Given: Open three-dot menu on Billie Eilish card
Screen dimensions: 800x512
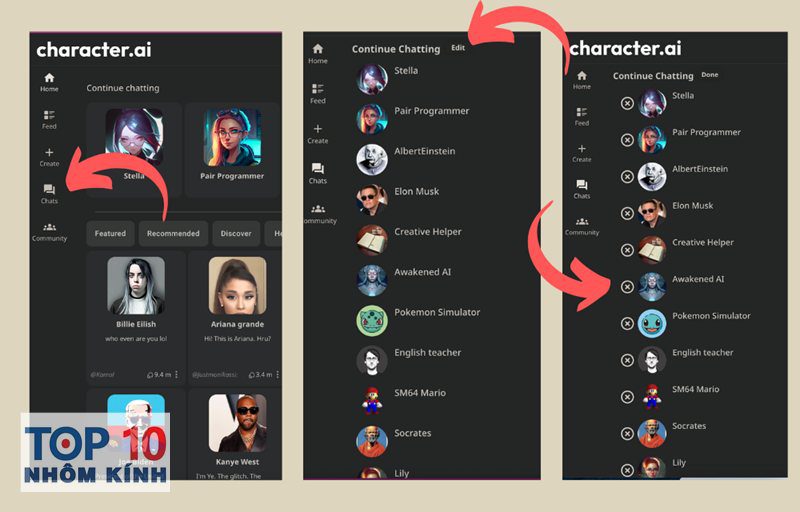Looking at the screenshot, I should (x=177, y=375).
